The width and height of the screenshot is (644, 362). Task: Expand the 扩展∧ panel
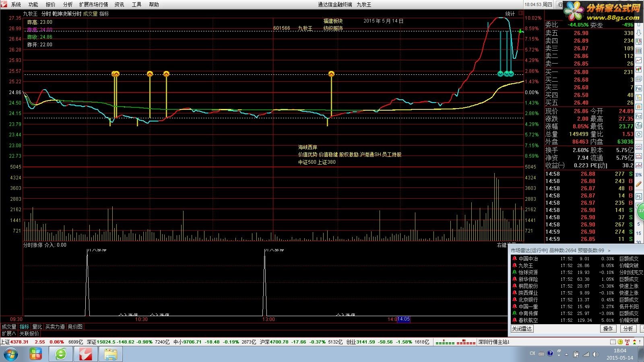(x=8, y=333)
